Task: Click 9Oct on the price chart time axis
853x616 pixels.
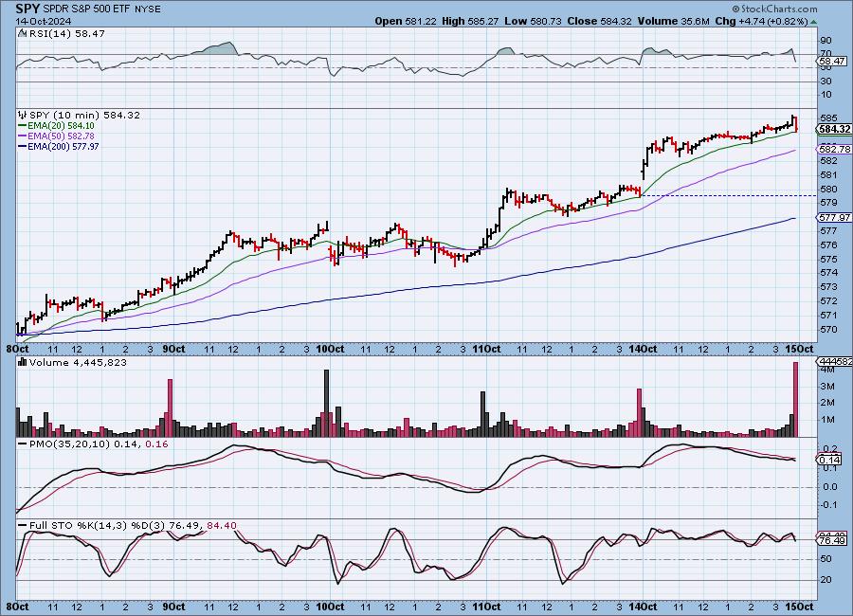Action: [x=174, y=349]
